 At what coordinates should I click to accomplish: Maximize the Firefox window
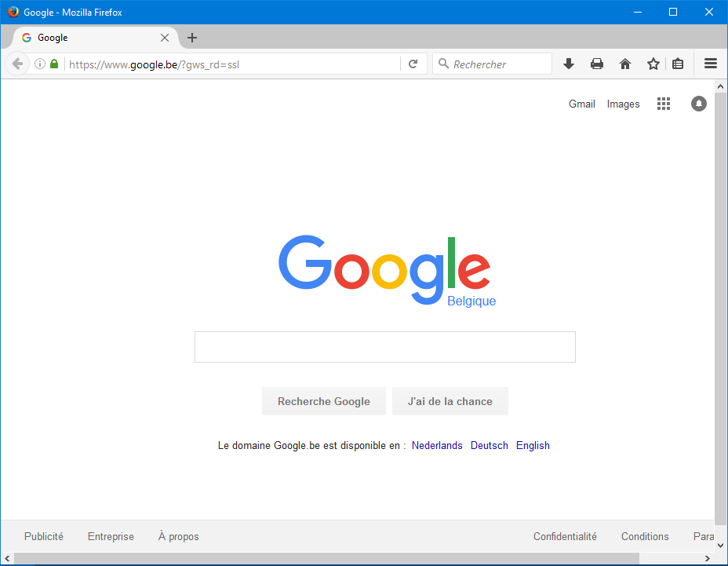[x=673, y=12]
